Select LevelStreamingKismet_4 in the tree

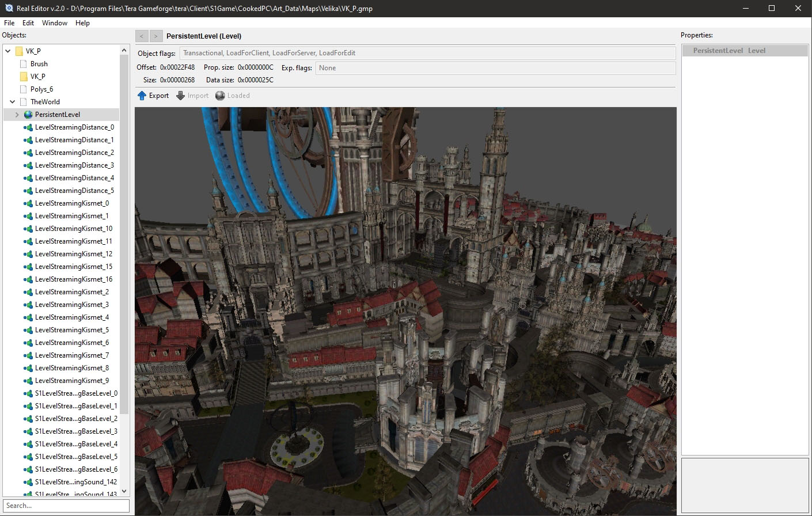tap(72, 317)
